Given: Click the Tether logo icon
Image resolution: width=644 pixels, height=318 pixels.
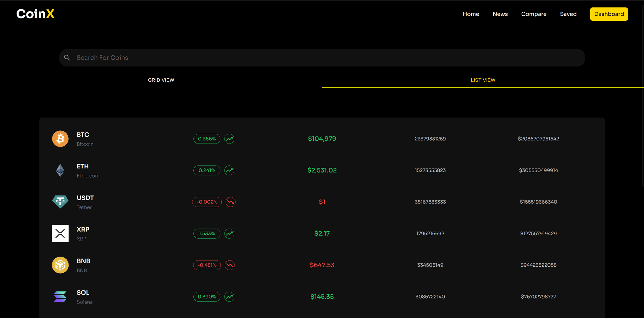Looking at the screenshot, I should coord(60,202).
